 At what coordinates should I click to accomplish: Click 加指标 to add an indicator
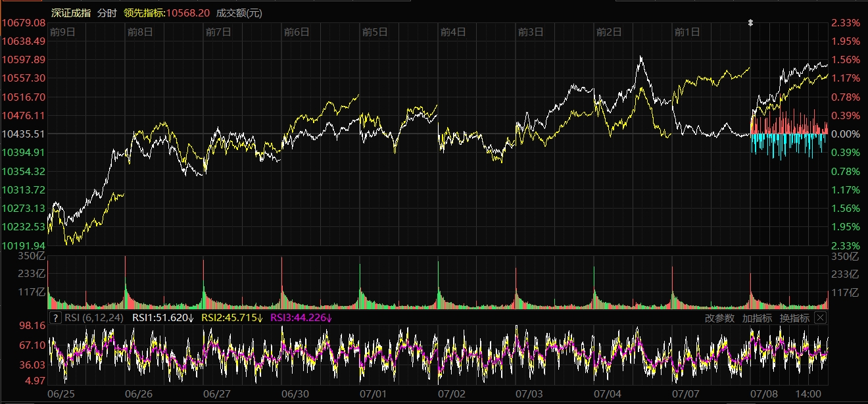757,318
